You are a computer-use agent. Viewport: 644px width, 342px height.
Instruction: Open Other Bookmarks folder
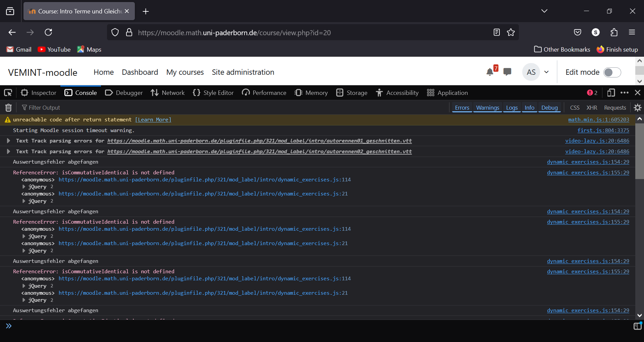562,49
